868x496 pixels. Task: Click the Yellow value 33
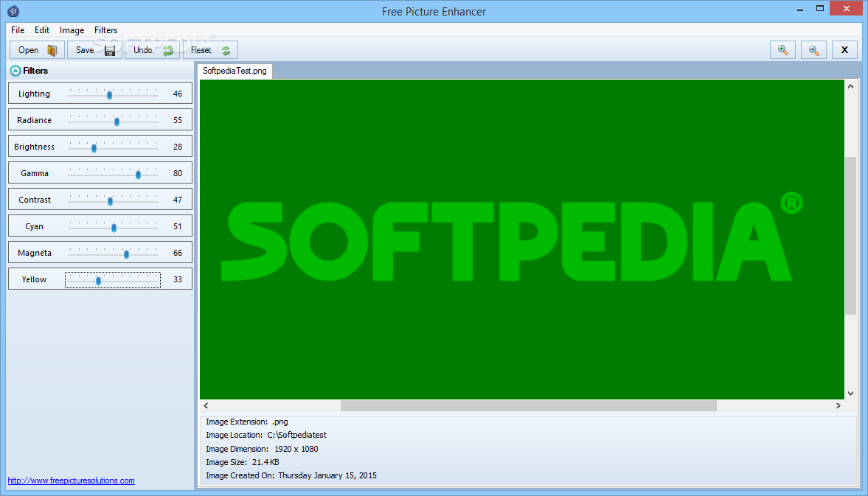178,280
